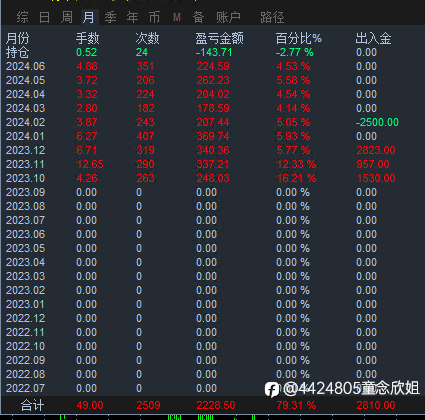Select the 2022.11 month row

click(25, 332)
